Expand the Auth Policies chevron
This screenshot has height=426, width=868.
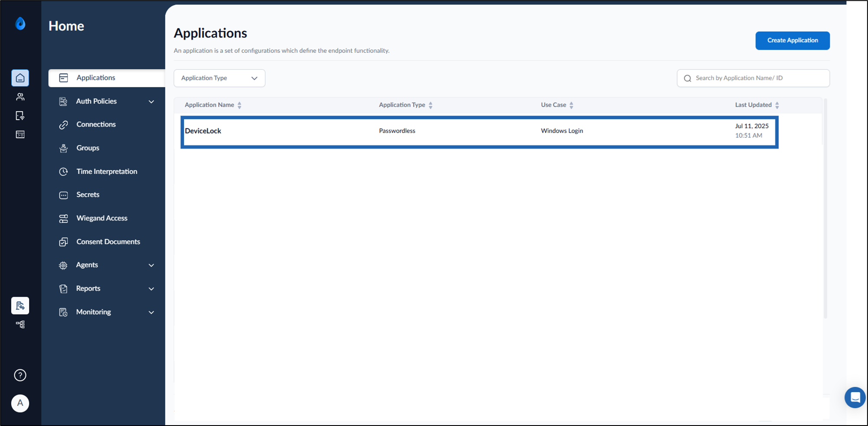[x=151, y=102]
